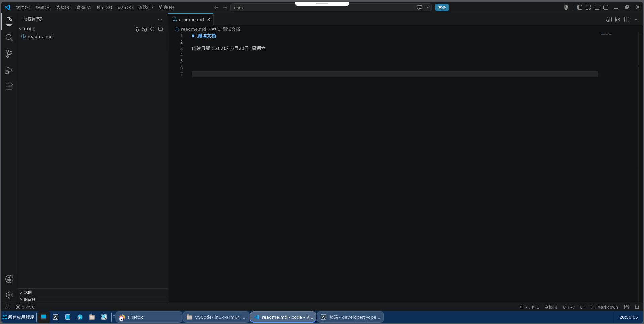
Task: Toggle secondary side bar visibility
Action: [606, 7]
